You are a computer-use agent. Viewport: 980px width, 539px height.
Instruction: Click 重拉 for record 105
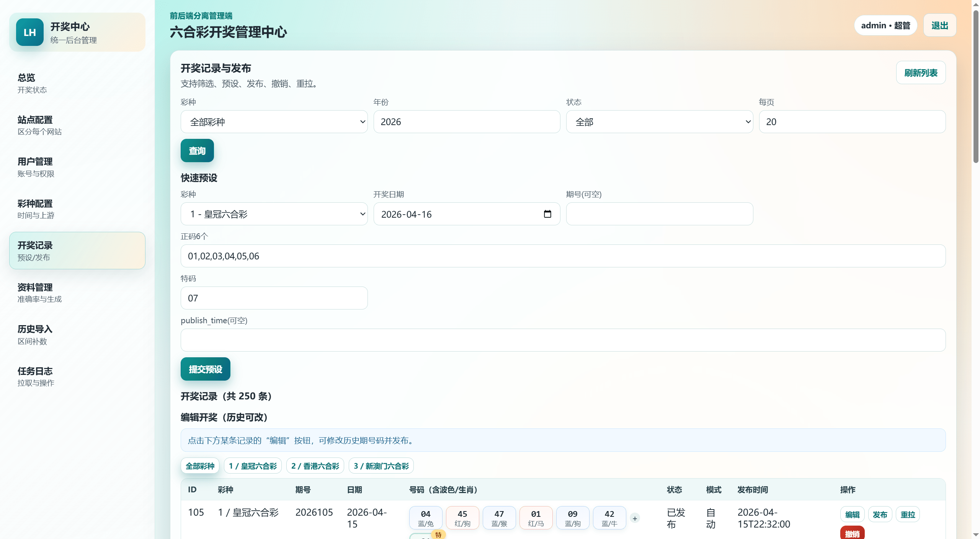tap(908, 515)
